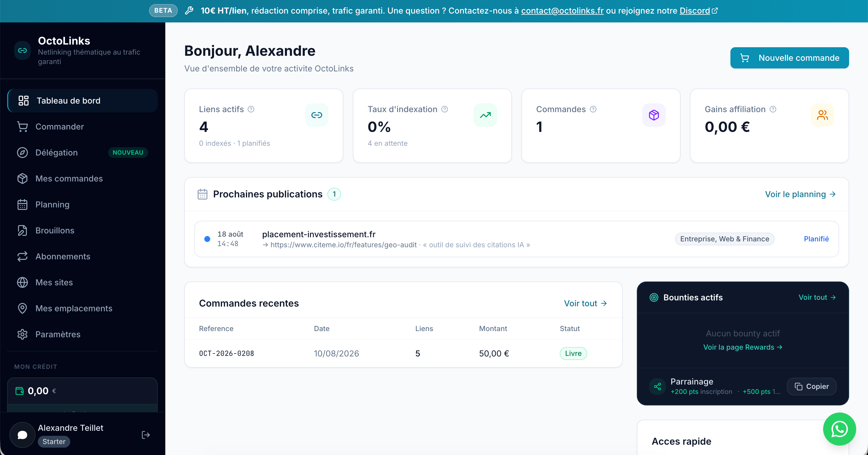Click the help icon beside Liens actifs

pos(251,109)
